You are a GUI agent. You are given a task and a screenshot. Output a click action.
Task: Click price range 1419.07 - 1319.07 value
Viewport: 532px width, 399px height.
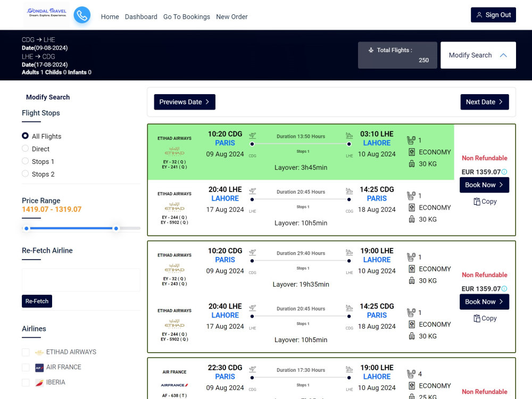52,209
